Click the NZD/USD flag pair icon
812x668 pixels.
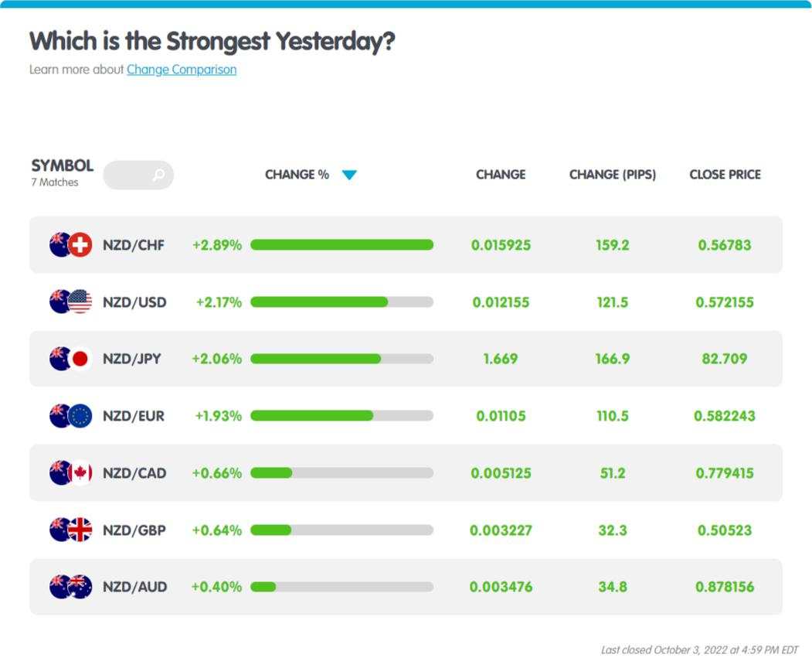(x=71, y=302)
